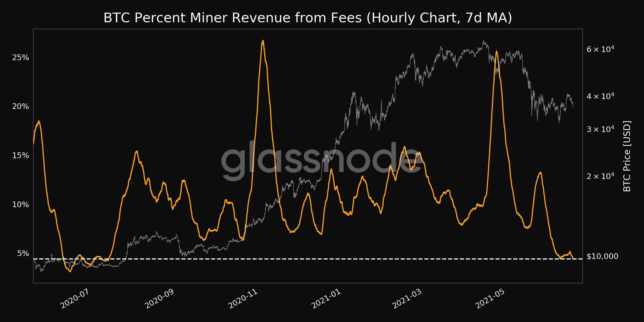
Task: Click the $10,000 price axis label
Action: pyautogui.click(x=602, y=257)
